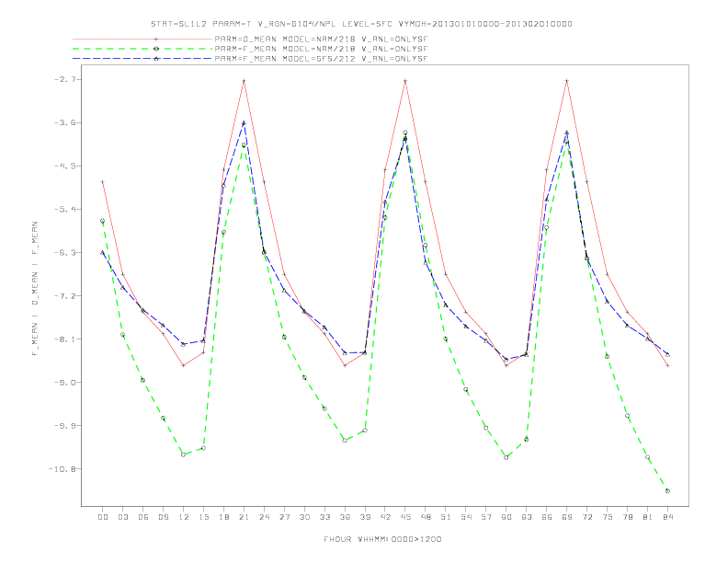Click the vertical y-axis label F_MEAN O_MEAN F_MEAN
The height and width of the screenshot is (563, 728).
pyautogui.click(x=35, y=289)
